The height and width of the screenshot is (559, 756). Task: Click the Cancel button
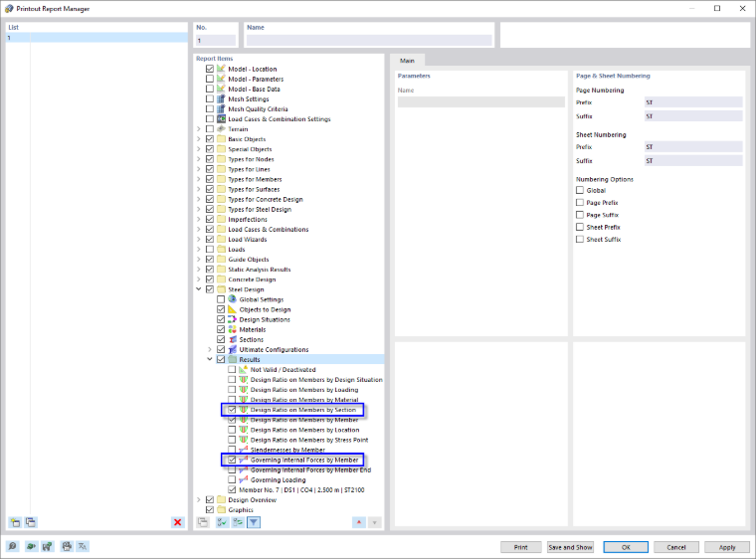pyautogui.click(x=676, y=547)
